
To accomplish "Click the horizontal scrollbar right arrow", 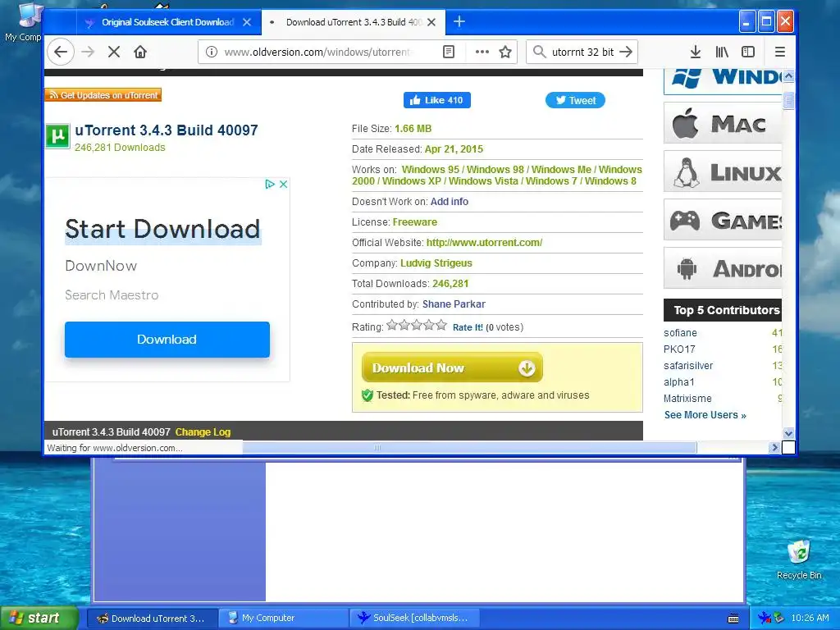I will [x=774, y=447].
